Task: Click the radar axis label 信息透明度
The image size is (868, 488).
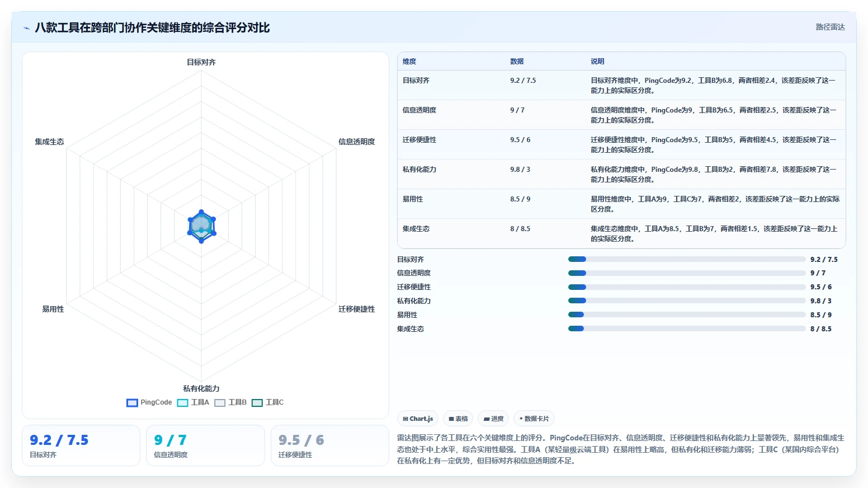Action: pos(356,142)
